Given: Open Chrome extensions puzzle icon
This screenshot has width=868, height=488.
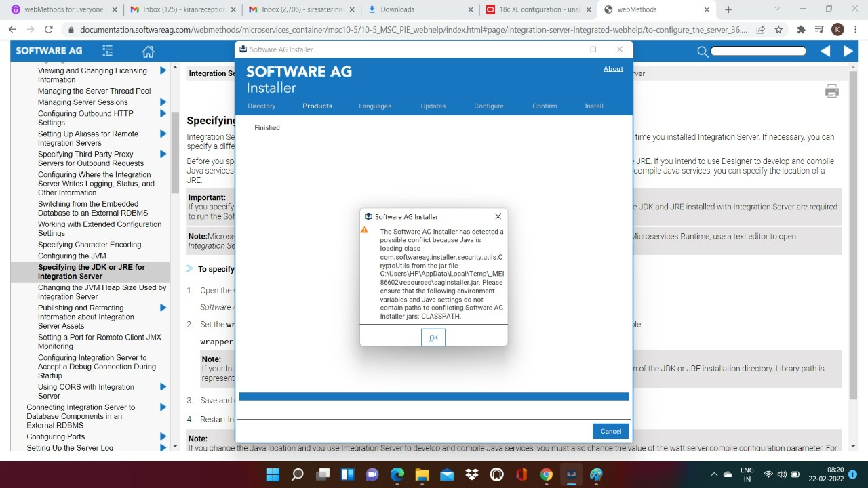Looking at the screenshot, I should coord(801,30).
